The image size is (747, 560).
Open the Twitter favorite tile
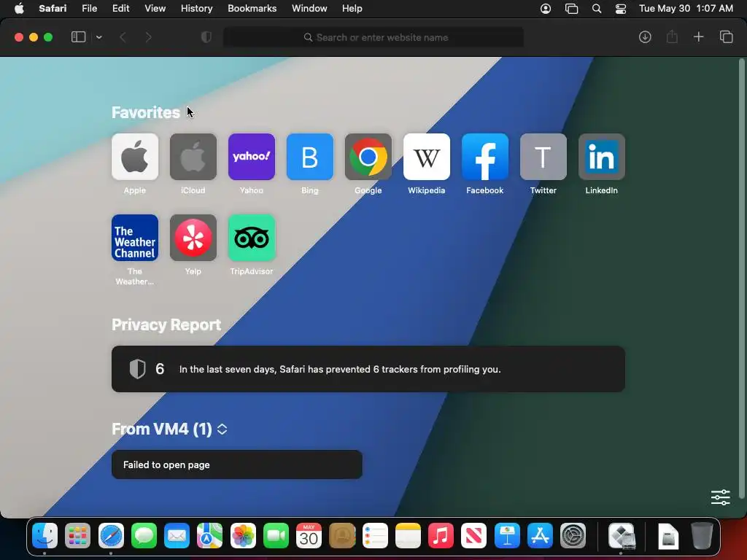tap(543, 157)
